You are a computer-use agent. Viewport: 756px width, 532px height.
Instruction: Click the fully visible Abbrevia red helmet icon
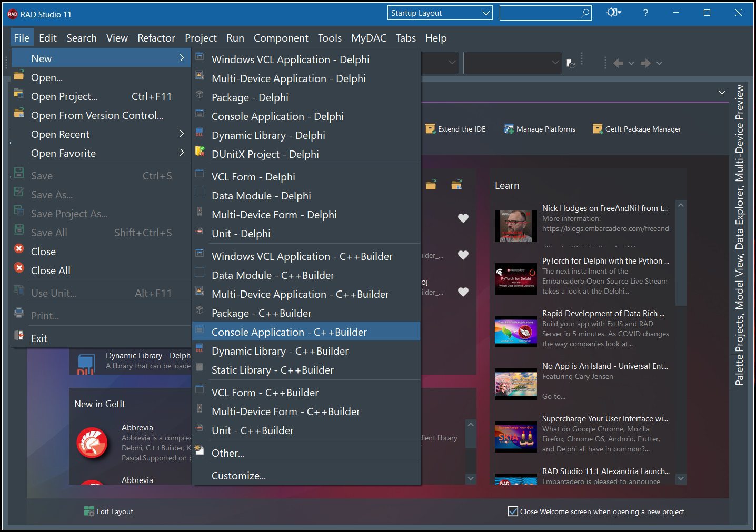[92, 443]
